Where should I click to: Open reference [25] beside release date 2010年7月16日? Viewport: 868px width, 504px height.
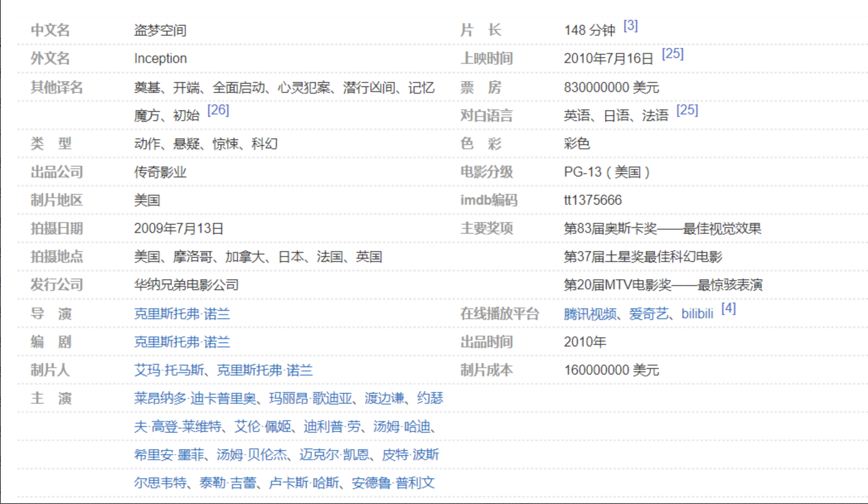point(673,53)
